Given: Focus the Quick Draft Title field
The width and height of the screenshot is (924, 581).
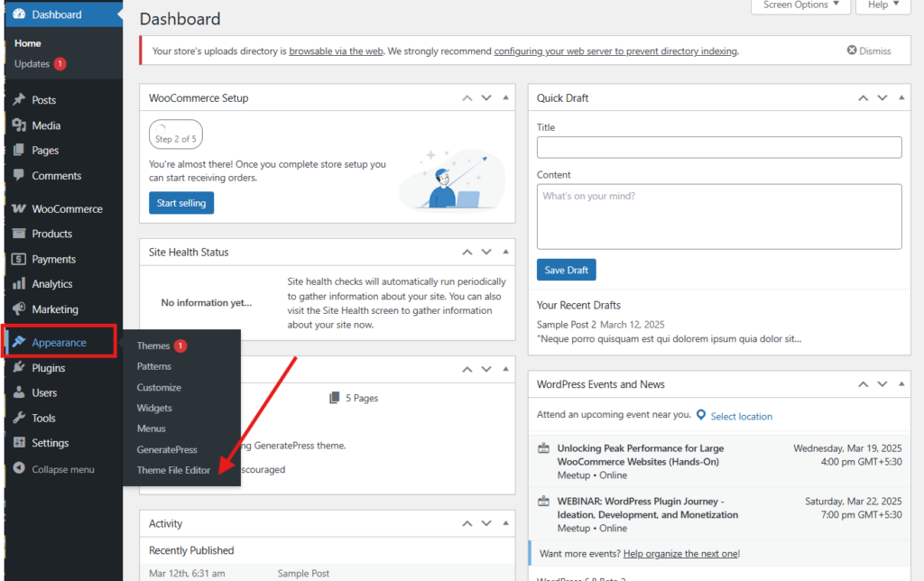Looking at the screenshot, I should 718,147.
